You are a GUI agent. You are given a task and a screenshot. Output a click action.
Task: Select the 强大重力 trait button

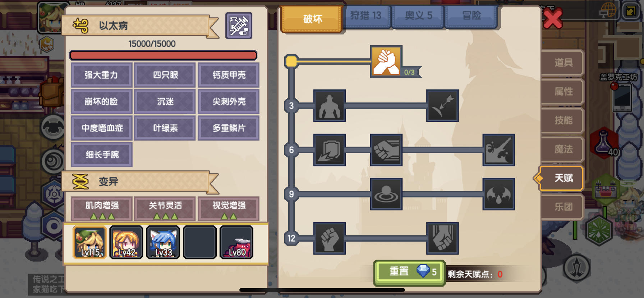(102, 75)
